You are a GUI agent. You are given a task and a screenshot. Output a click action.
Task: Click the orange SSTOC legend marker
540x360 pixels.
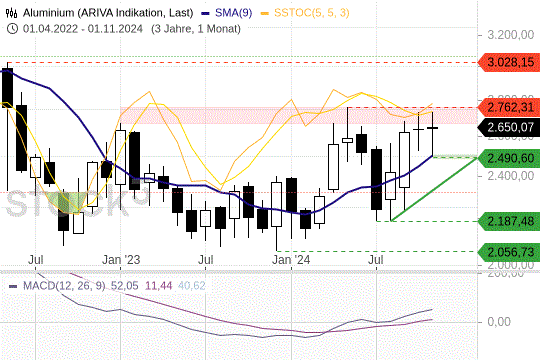pos(265,13)
